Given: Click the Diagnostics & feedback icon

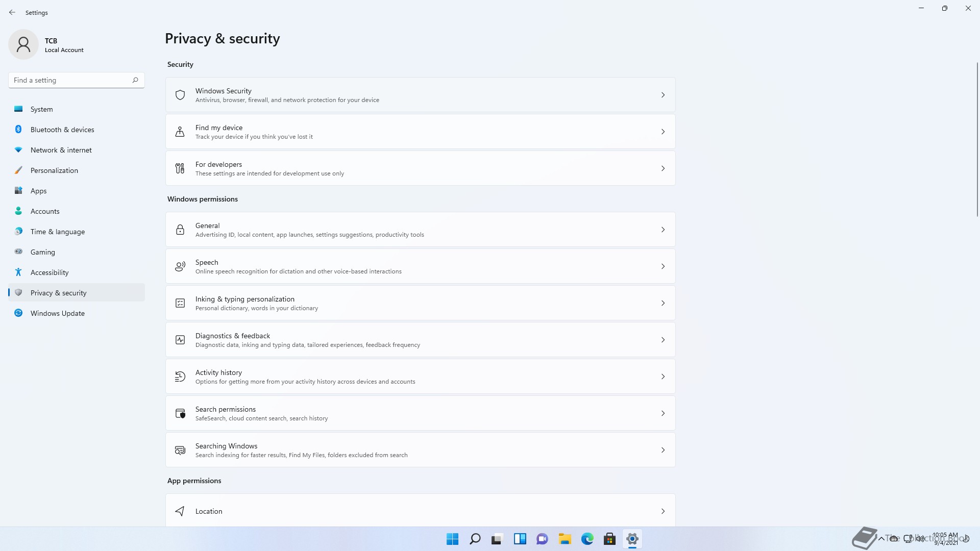Looking at the screenshot, I should click(180, 340).
